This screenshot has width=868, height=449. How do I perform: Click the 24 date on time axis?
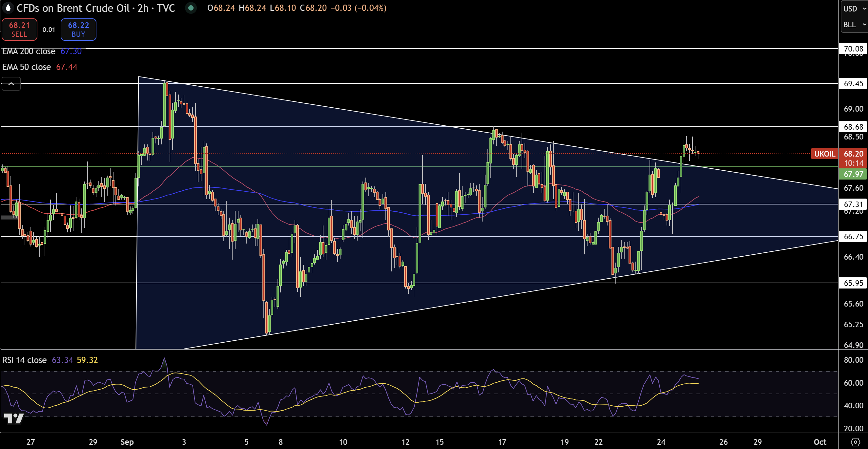tap(661, 441)
